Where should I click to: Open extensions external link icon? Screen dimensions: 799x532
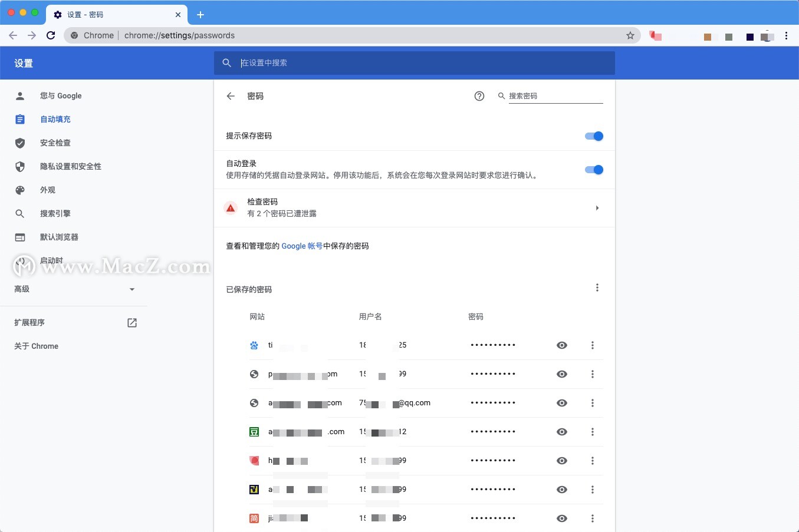[132, 323]
